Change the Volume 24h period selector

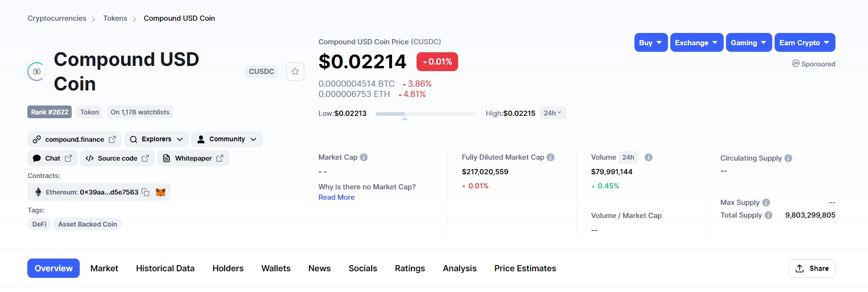628,157
